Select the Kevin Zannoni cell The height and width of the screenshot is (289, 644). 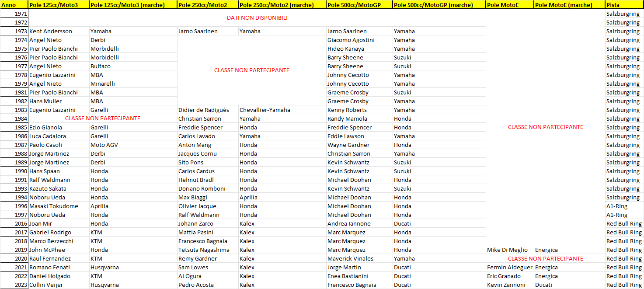point(510,285)
